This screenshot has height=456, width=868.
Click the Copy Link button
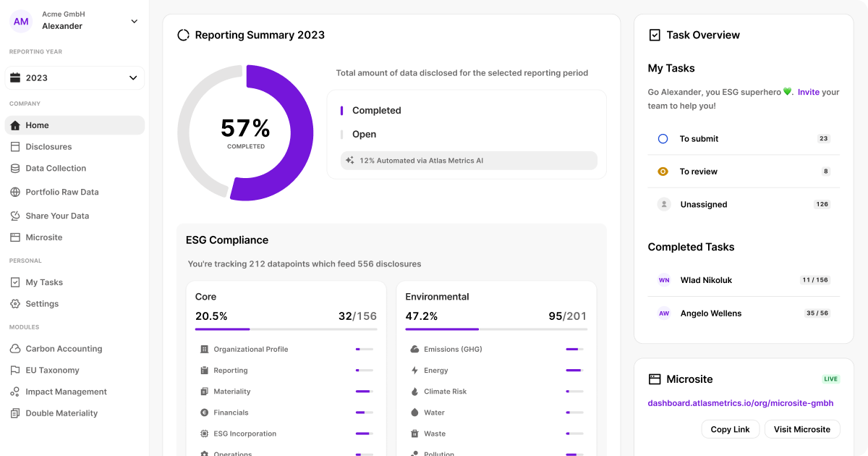coord(730,429)
